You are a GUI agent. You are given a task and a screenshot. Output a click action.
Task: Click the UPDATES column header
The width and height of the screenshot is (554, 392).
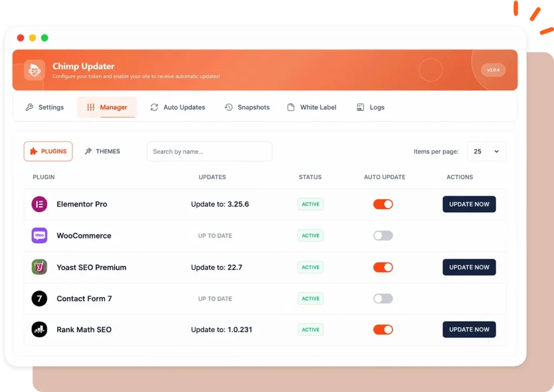point(212,177)
